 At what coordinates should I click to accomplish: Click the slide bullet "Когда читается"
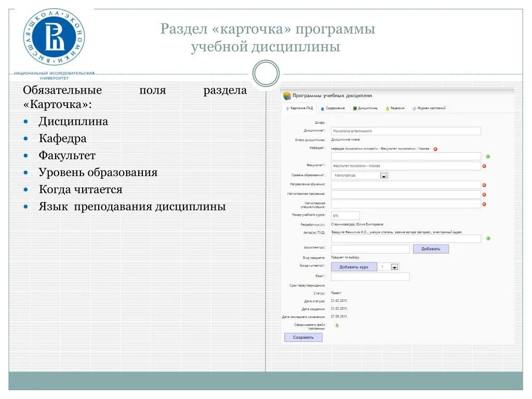[81, 189]
